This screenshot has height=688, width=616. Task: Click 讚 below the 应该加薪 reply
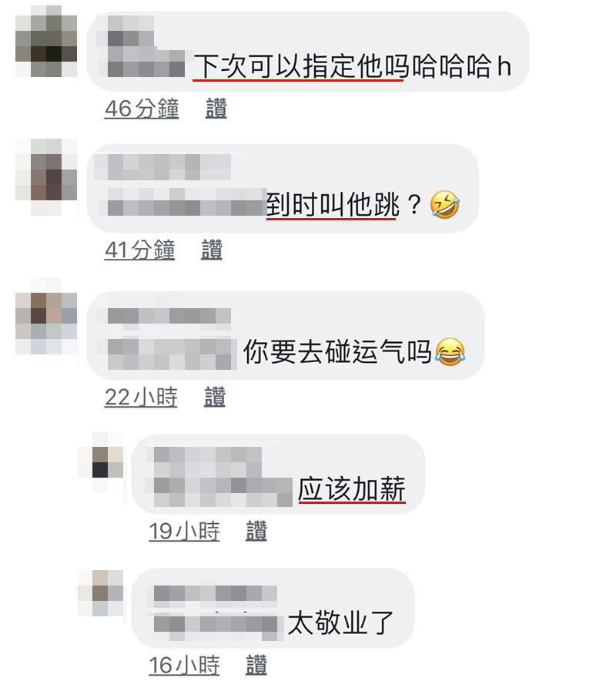[x=256, y=531]
